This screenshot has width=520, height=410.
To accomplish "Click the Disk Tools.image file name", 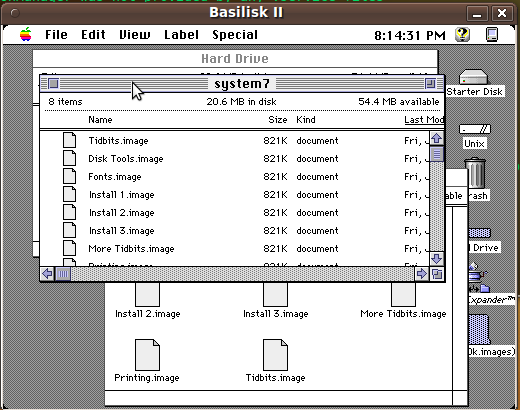I will pos(126,159).
